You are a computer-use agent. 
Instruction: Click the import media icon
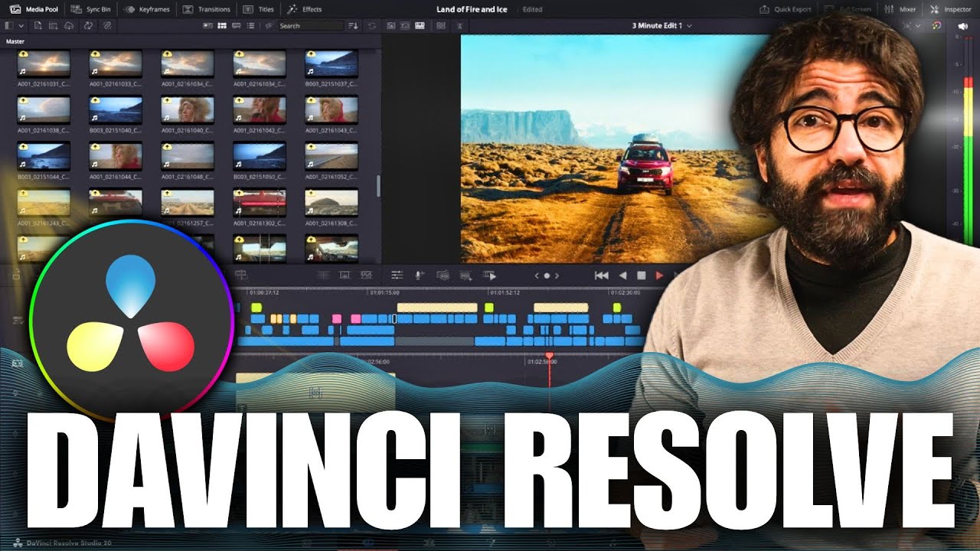tap(38, 26)
